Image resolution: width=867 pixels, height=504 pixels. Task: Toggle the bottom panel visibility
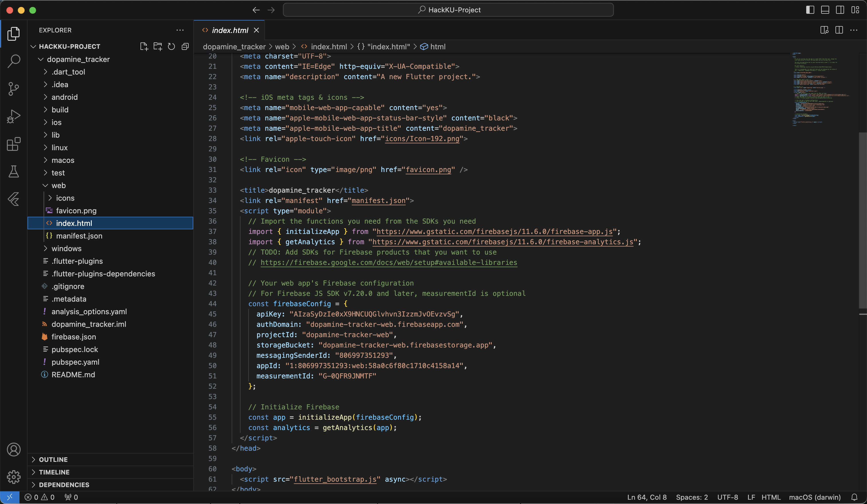pyautogui.click(x=825, y=10)
